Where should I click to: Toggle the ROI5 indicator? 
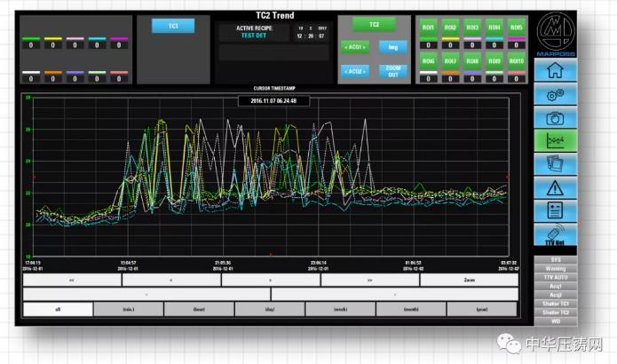pyautogui.click(x=518, y=28)
